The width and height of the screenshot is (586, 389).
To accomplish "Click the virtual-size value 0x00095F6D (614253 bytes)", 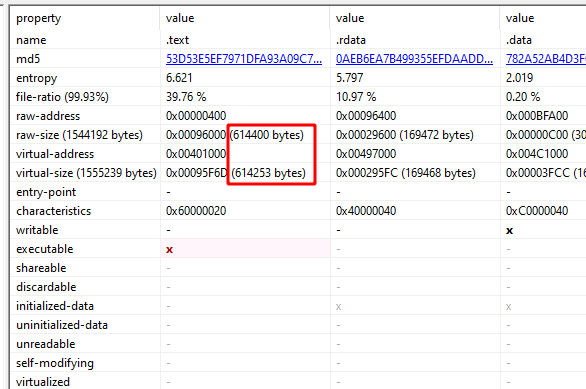I will (x=236, y=173).
